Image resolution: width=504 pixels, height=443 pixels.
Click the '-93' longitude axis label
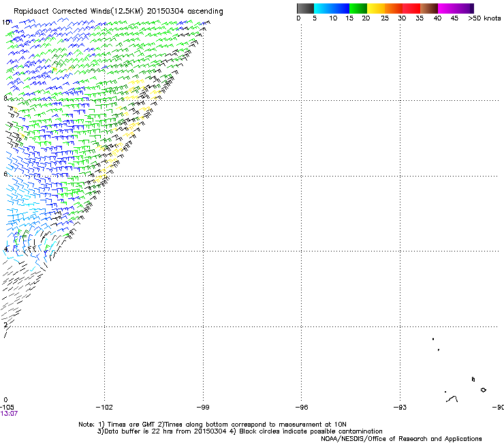(x=400, y=408)
